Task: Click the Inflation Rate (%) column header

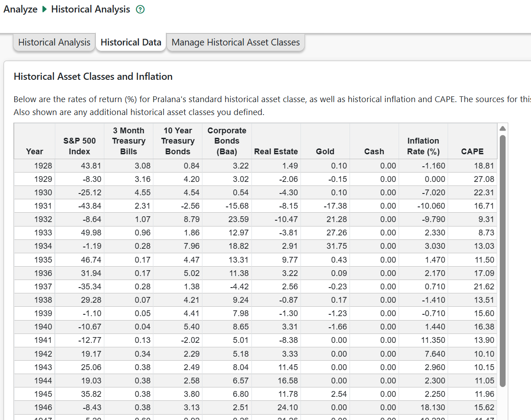Action: point(423,146)
